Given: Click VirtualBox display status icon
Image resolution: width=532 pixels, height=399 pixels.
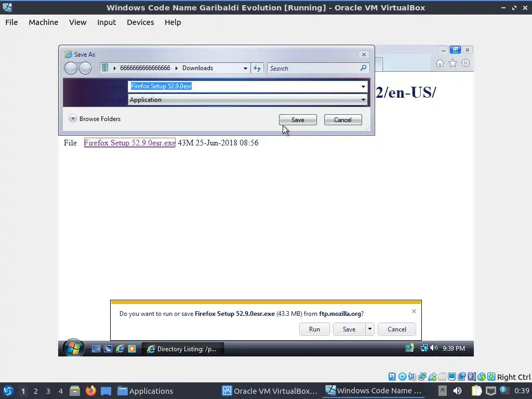Looking at the screenshot, I should 451,377.
